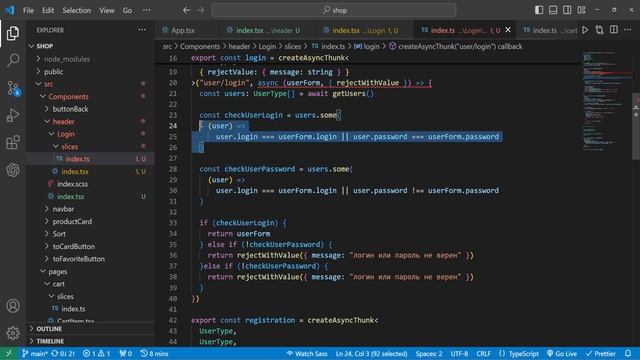Open remote window indicator in status bar

(9, 353)
